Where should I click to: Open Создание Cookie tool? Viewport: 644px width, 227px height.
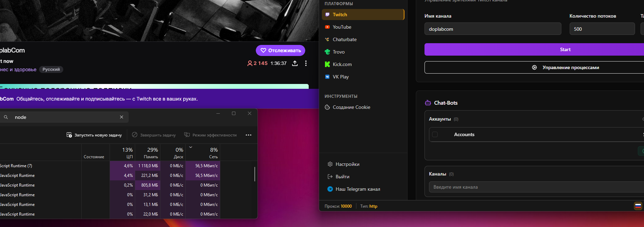click(351, 107)
